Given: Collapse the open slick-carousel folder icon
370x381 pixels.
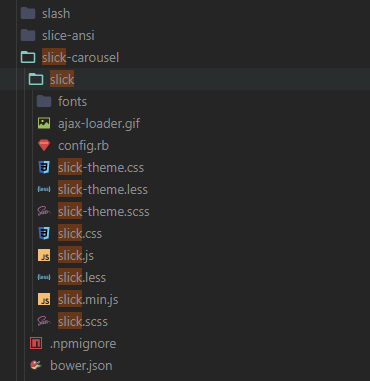Looking at the screenshot, I should (x=28, y=57).
